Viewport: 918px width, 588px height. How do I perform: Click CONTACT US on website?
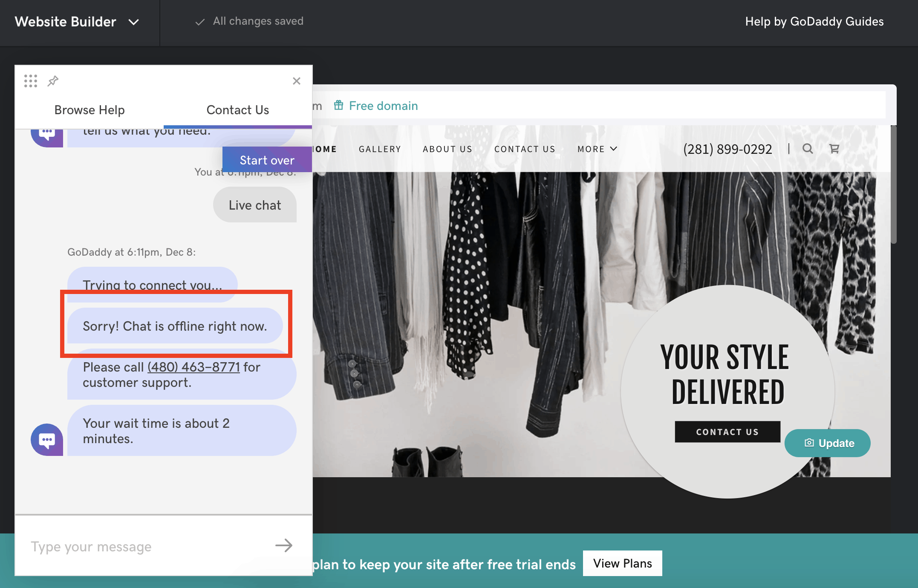[727, 432]
